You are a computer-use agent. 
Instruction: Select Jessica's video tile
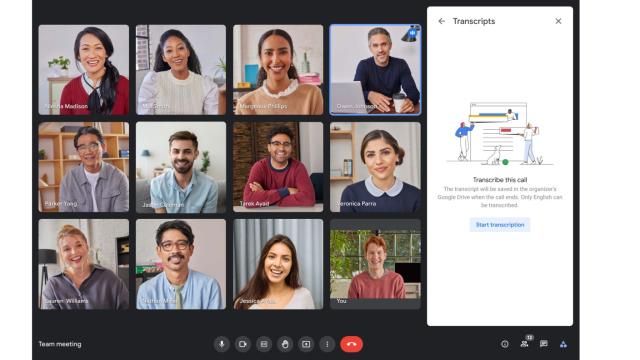(x=278, y=264)
